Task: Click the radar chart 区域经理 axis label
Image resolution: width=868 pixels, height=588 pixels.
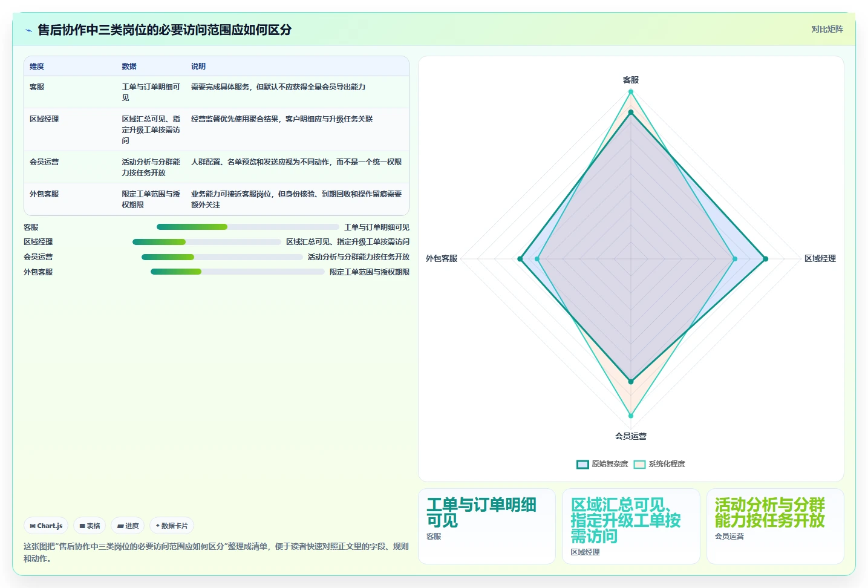Action: pyautogui.click(x=820, y=258)
